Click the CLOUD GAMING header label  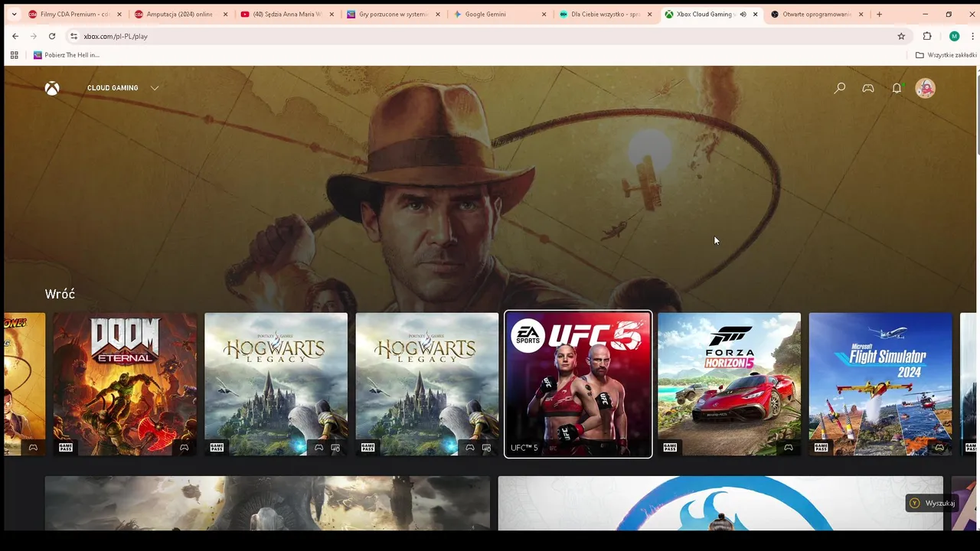point(113,88)
